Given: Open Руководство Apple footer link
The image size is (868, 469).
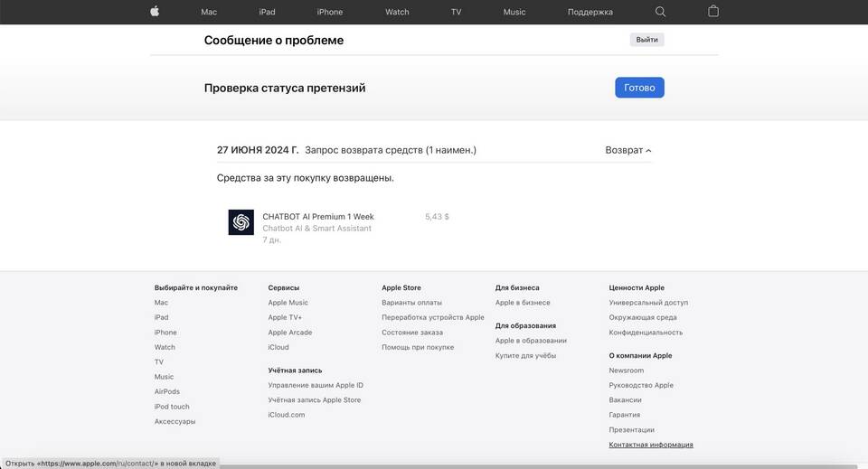Looking at the screenshot, I should 641,385.
